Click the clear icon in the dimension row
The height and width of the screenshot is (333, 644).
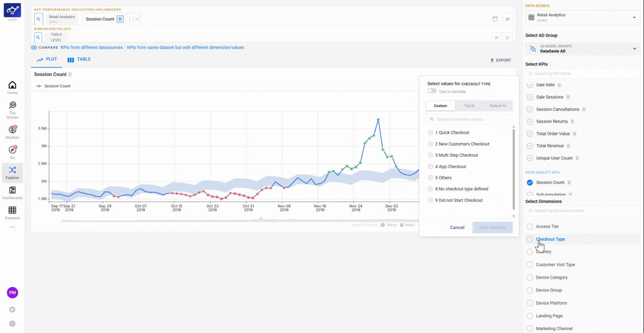(x=497, y=38)
